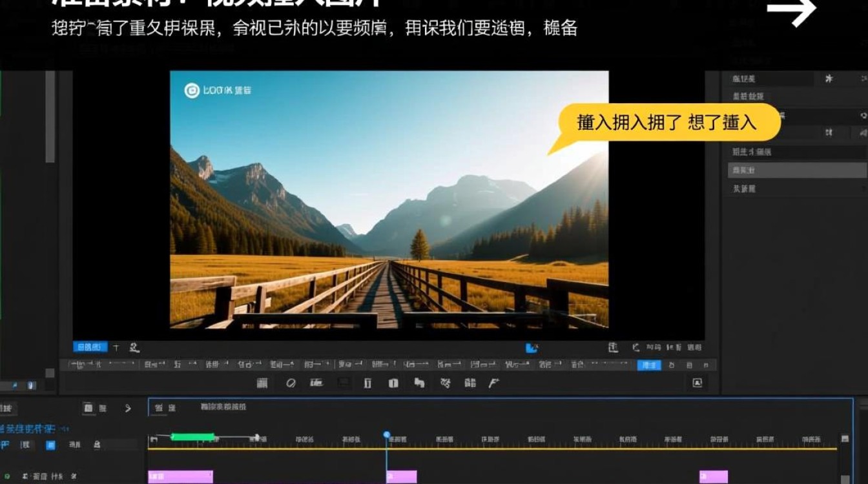
Task: Select the highlighted gray row in the right panel
Action: coord(798,170)
